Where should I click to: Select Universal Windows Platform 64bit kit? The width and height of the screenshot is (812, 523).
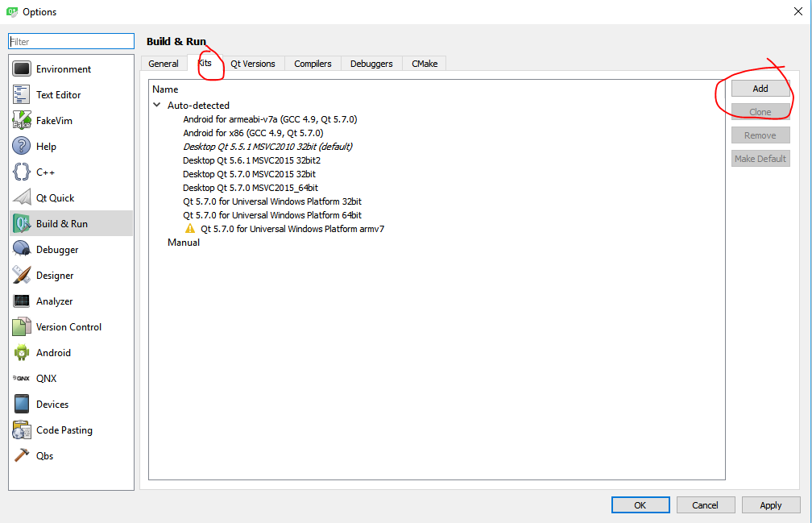point(272,215)
